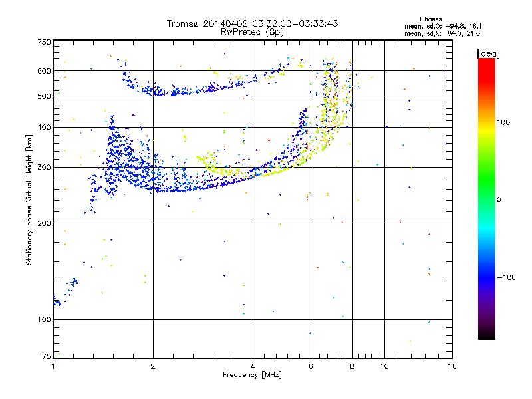This screenshot has width=532, height=399.
Task: Click the y-axis tick label "100" on left axis
Action: pyautogui.click(x=44, y=320)
